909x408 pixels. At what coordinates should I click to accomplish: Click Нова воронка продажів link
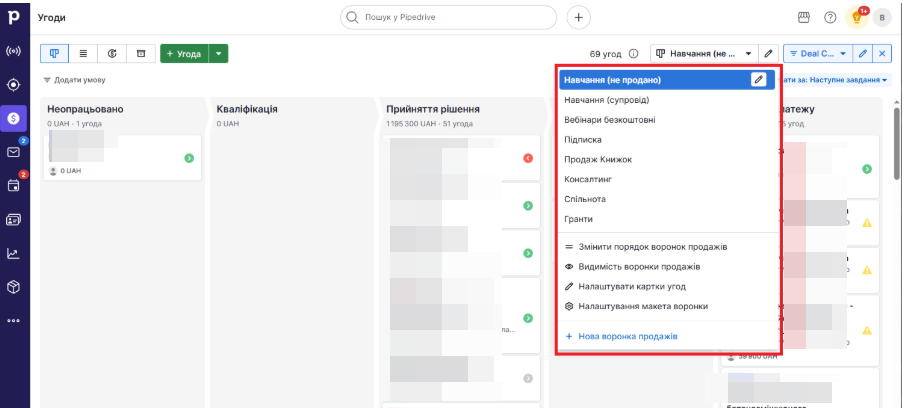[627, 336]
